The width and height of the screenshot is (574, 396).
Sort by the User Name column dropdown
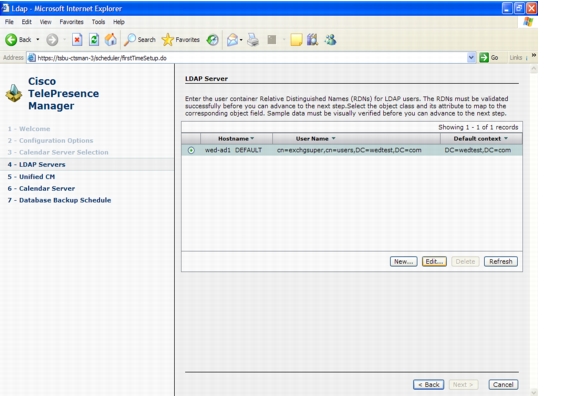coord(333,138)
